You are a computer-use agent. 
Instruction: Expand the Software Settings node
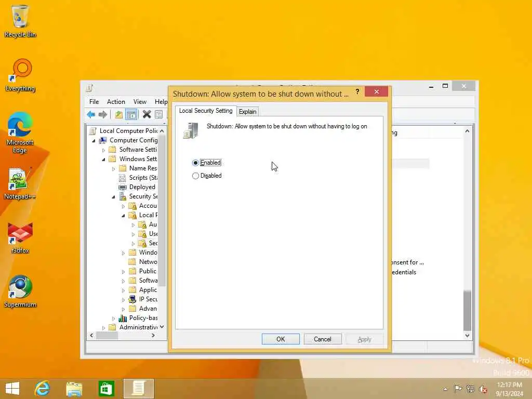coord(104,150)
